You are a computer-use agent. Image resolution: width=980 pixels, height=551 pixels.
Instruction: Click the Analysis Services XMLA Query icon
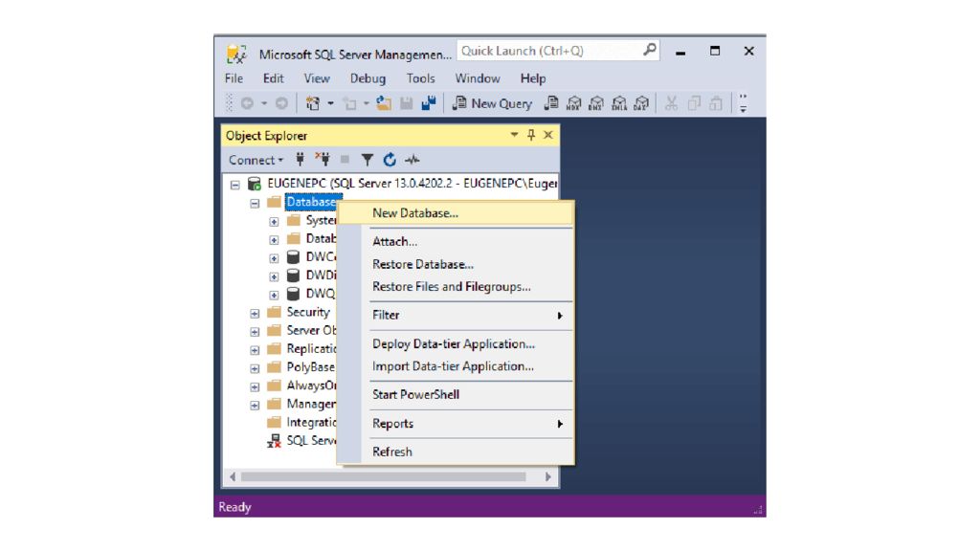(619, 103)
